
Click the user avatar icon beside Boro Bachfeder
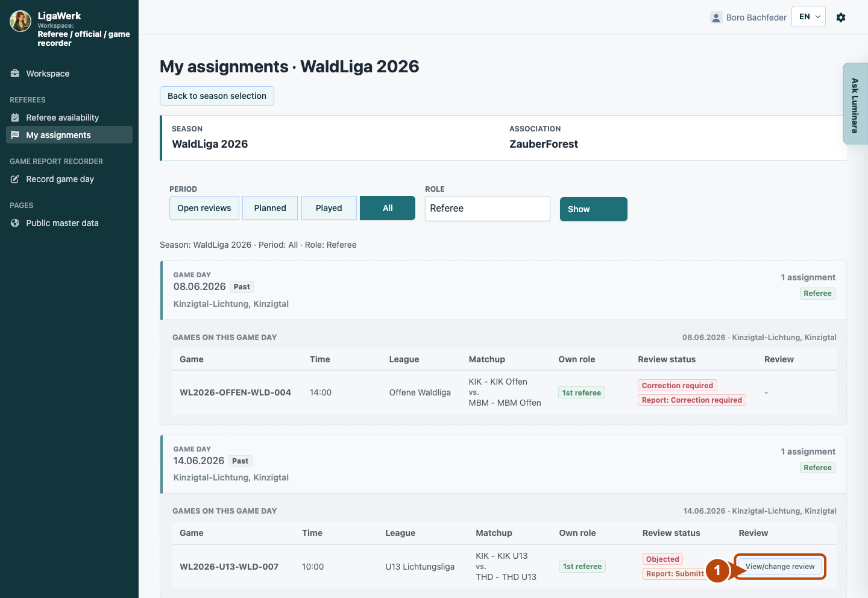point(716,17)
